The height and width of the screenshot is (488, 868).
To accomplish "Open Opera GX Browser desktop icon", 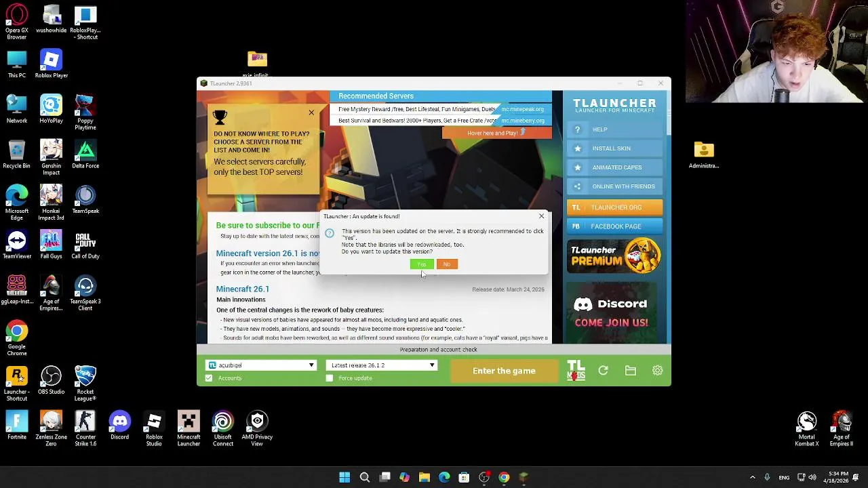I will click(x=17, y=22).
